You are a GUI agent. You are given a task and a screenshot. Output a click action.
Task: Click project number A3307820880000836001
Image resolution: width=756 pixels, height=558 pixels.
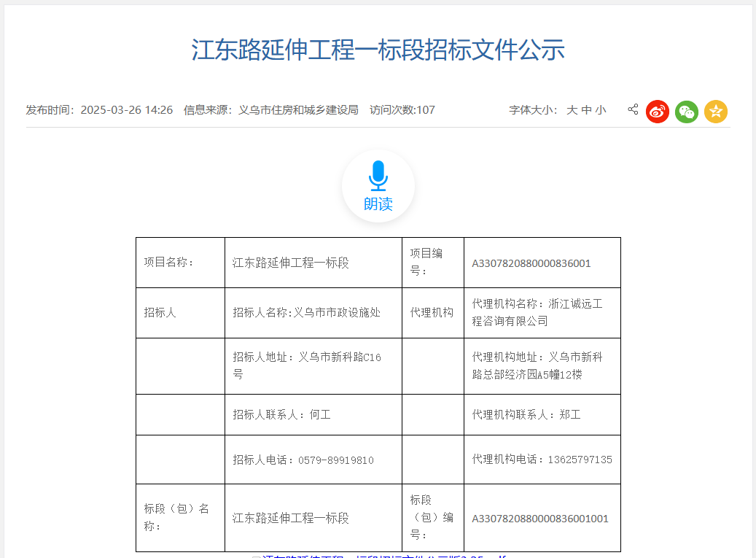531,263
